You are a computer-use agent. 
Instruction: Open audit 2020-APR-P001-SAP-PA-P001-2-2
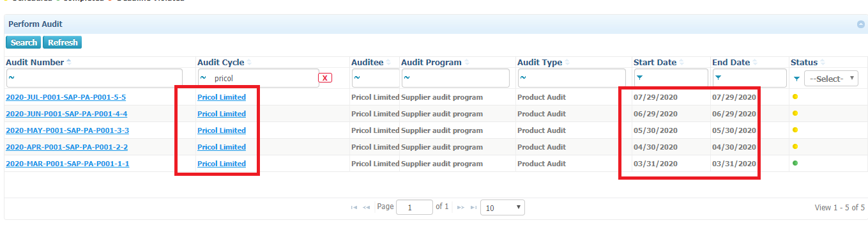pyautogui.click(x=67, y=147)
